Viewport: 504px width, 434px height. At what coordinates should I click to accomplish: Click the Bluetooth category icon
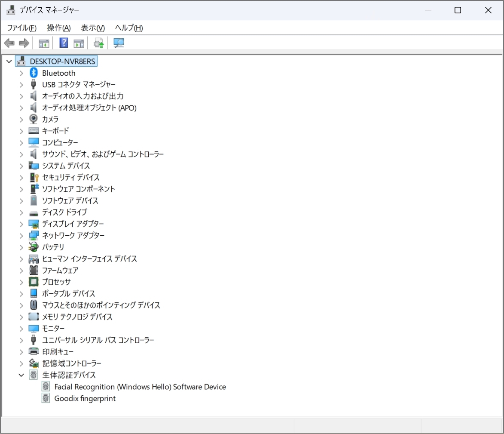pos(34,73)
